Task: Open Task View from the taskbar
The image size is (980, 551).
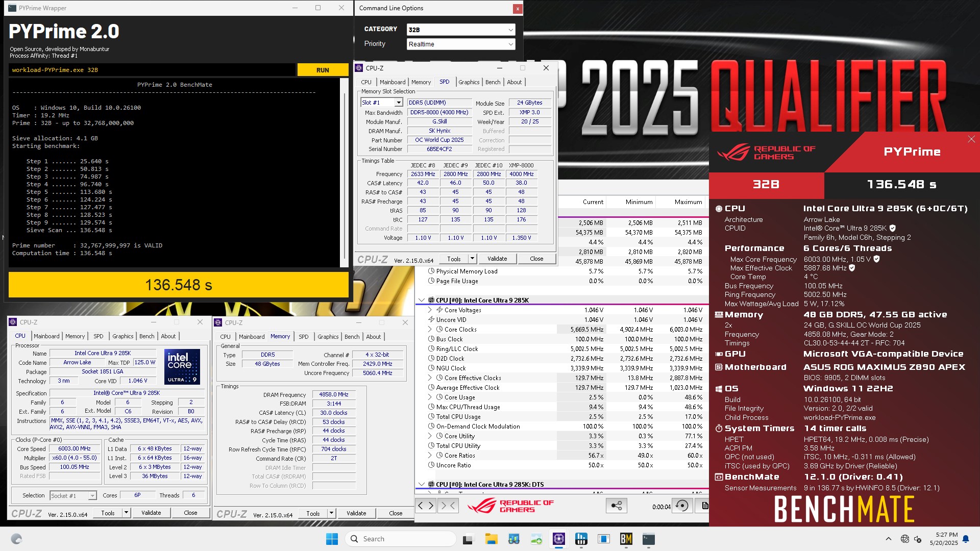Action: click(x=468, y=539)
